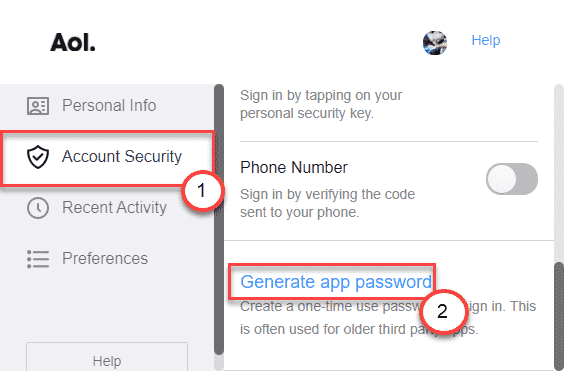Select the Account Security menu item
Screen dimensions: 564x371
[107, 158]
